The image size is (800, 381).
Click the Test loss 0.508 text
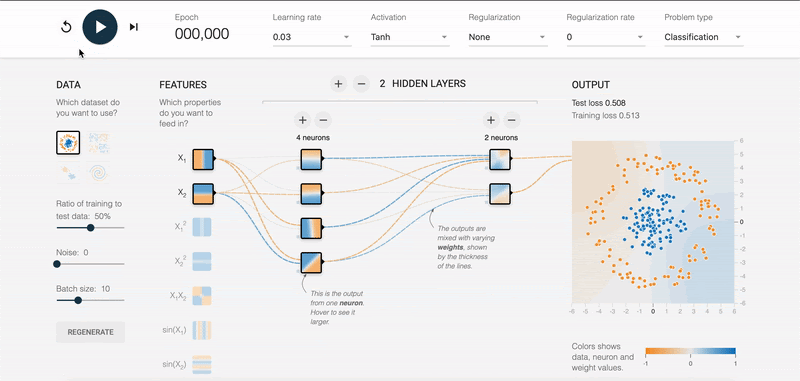pyautogui.click(x=598, y=103)
